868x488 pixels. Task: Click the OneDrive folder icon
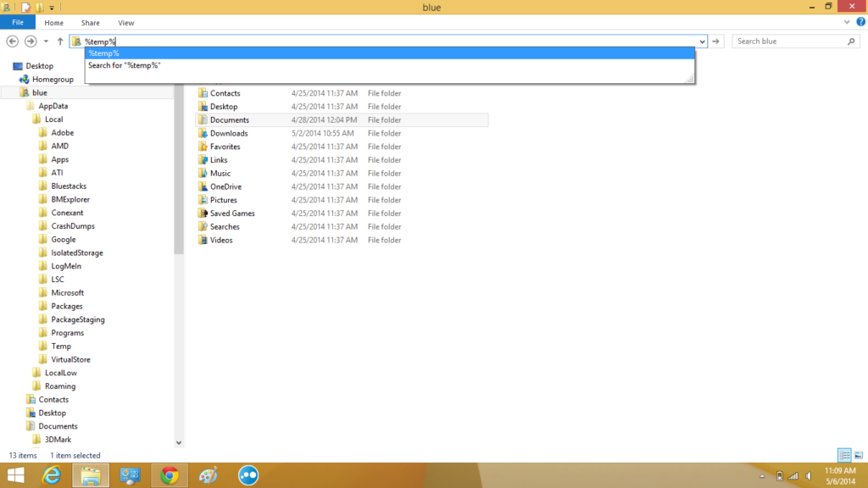tap(203, 186)
